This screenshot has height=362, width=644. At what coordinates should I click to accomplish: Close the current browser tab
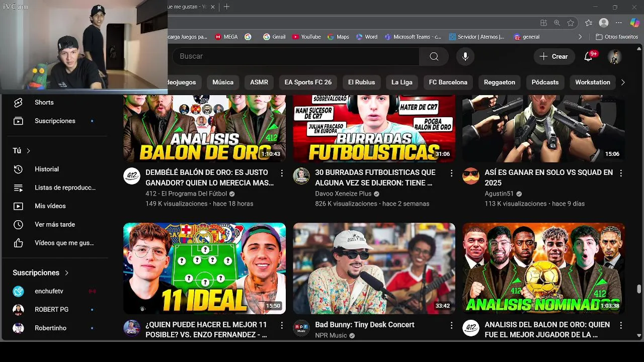click(x=213, y=7)
